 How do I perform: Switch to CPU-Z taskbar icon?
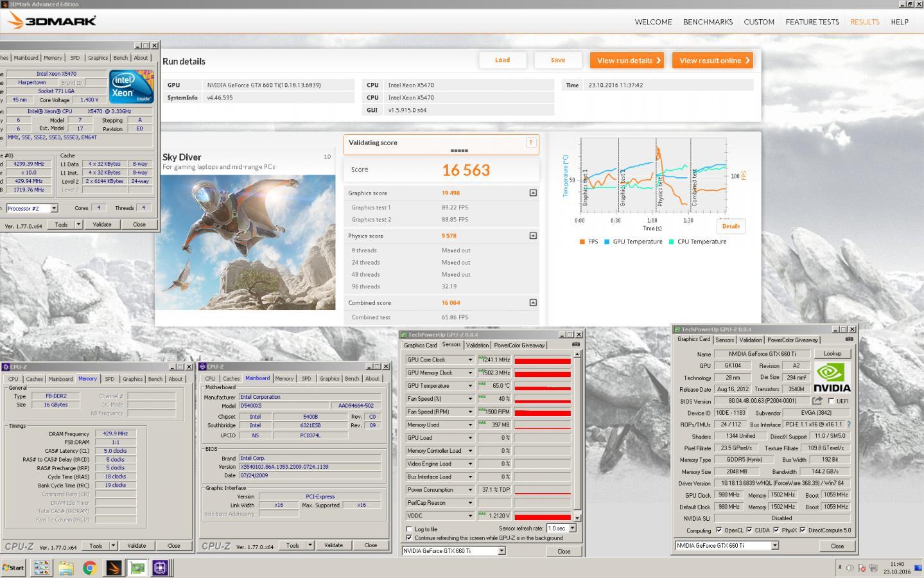pos(160,568)
